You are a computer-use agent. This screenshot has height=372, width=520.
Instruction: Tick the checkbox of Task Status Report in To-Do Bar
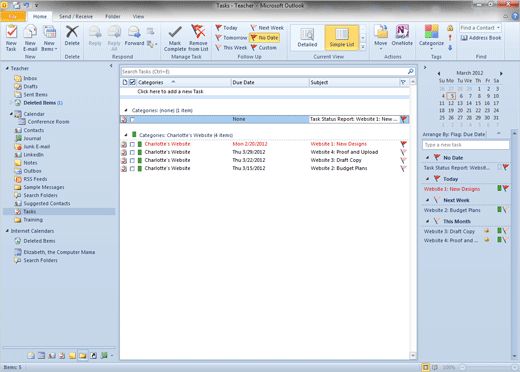(499, 167)
